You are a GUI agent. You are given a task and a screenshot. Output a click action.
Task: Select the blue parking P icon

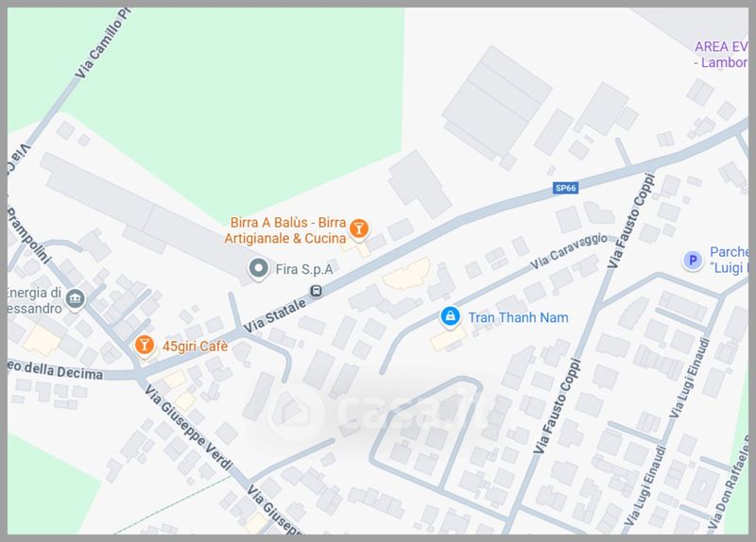tap(693, 261)
